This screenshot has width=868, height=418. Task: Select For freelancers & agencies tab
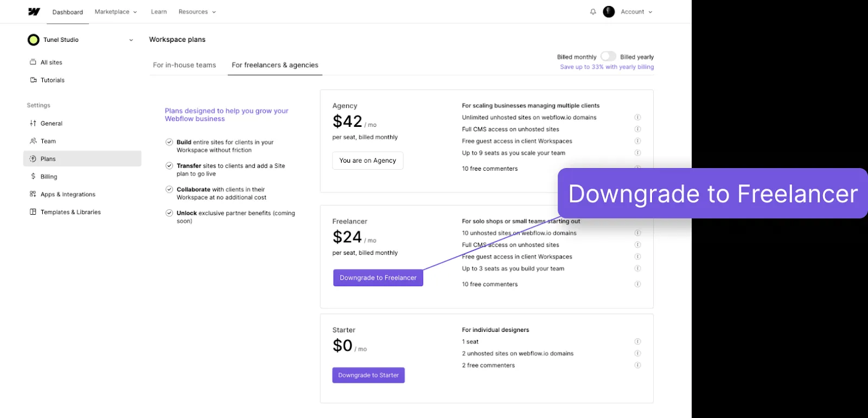point(275,65)
